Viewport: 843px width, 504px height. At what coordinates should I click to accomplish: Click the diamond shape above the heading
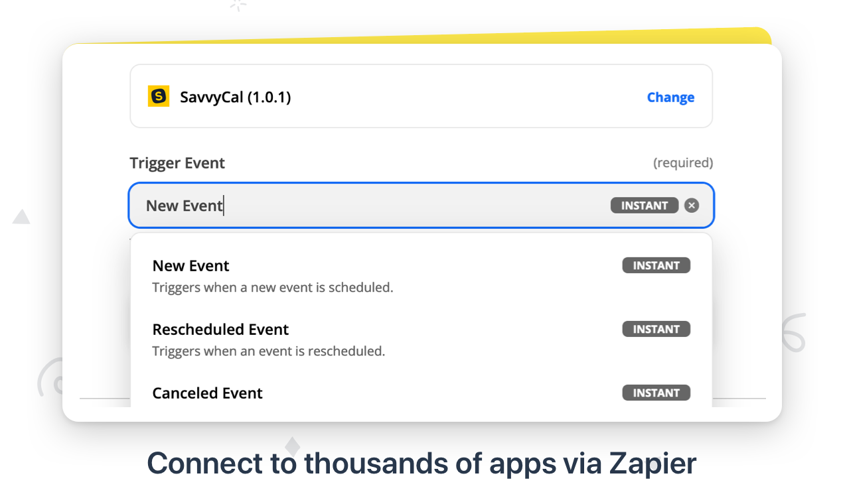(x=293, y=445)
